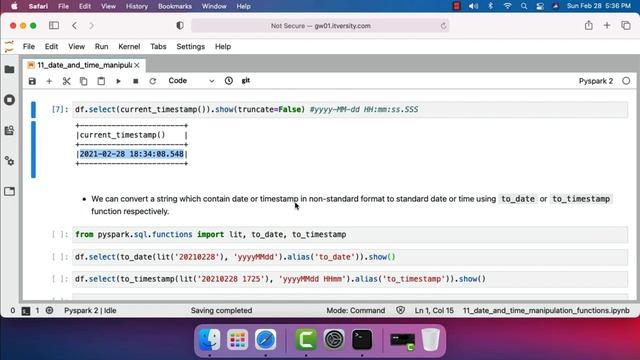Open a new Safari tab
This screenshot has width=640, height=360.
click(x=607, y=25)
